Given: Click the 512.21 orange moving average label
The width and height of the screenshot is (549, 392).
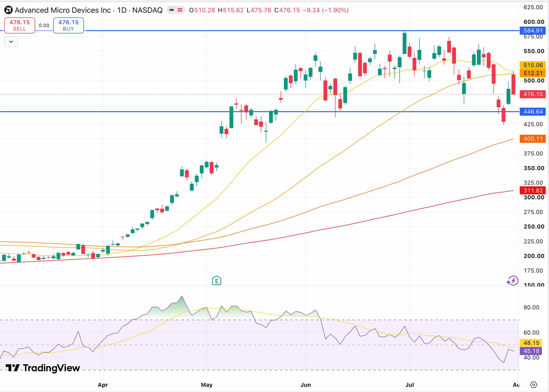Looking at the screenshot, I should [x=533, y=73].
